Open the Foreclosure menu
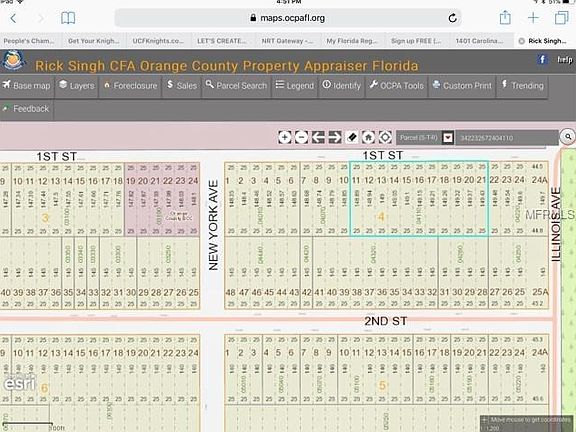The image size is (576, 432). [130, 86]
